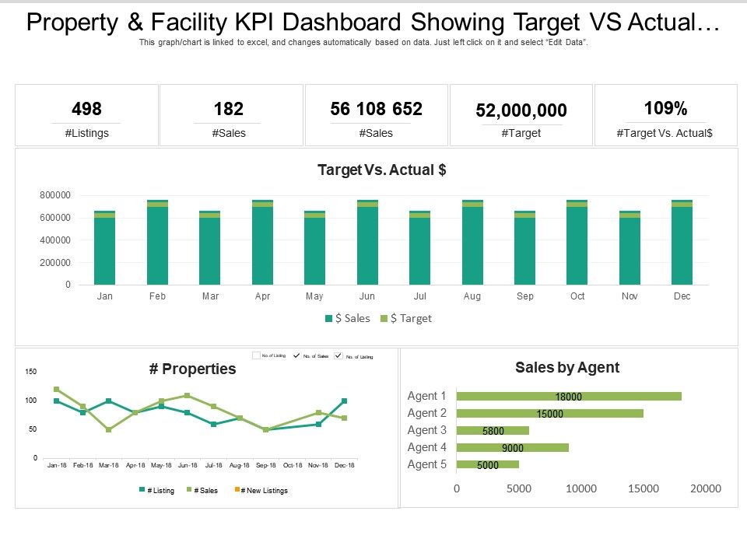Select the teal #Listing legend icon

pos(144,491)
